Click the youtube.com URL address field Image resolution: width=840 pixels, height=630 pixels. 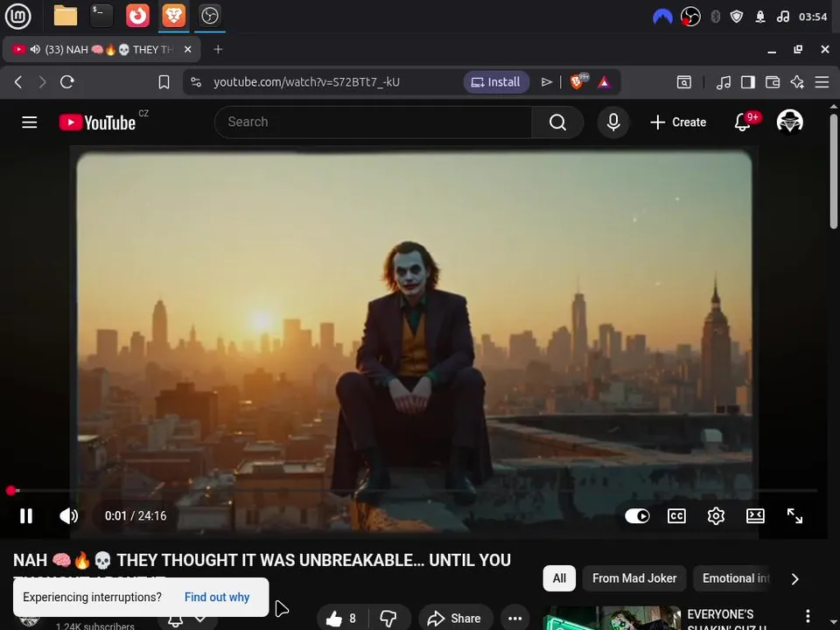coord(306,82)
